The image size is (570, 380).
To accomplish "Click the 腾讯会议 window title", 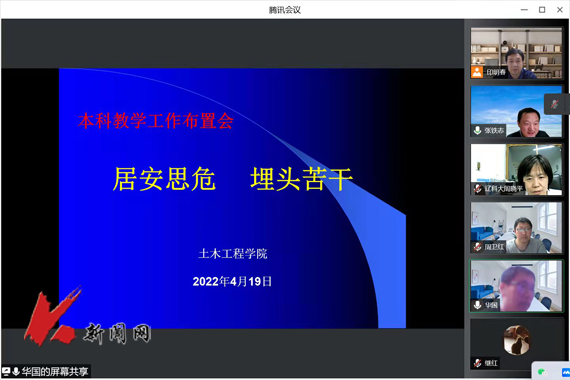I will [285, 10].
